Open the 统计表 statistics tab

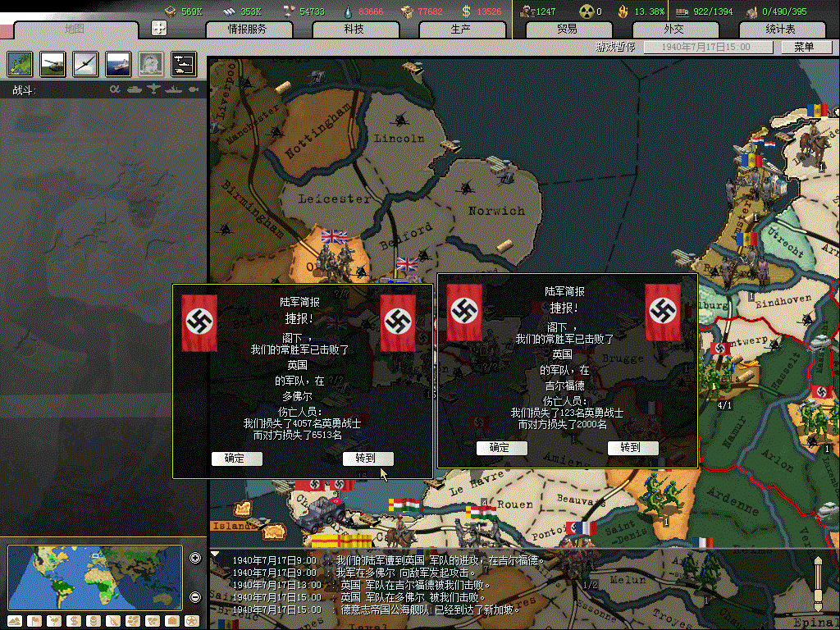pyautogui.click(x=781, y=29)
